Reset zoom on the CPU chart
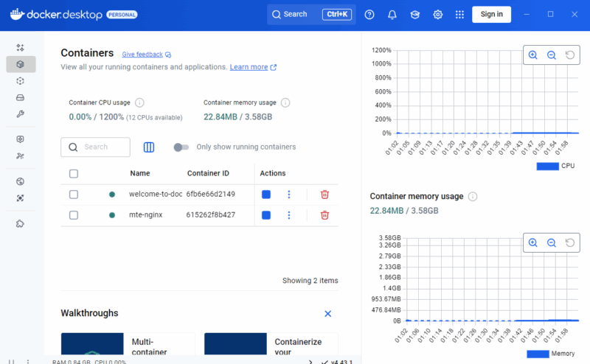590x364 pixels. 570,55
